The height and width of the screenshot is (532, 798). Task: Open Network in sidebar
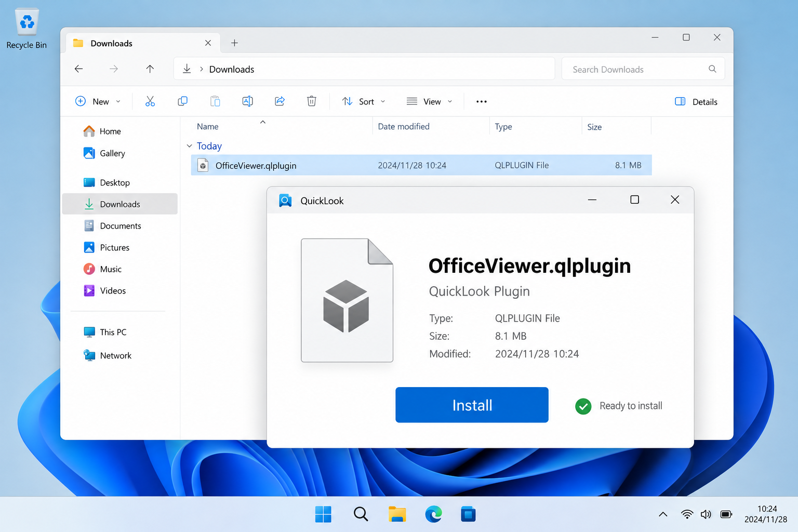click(x=108, y=355)
